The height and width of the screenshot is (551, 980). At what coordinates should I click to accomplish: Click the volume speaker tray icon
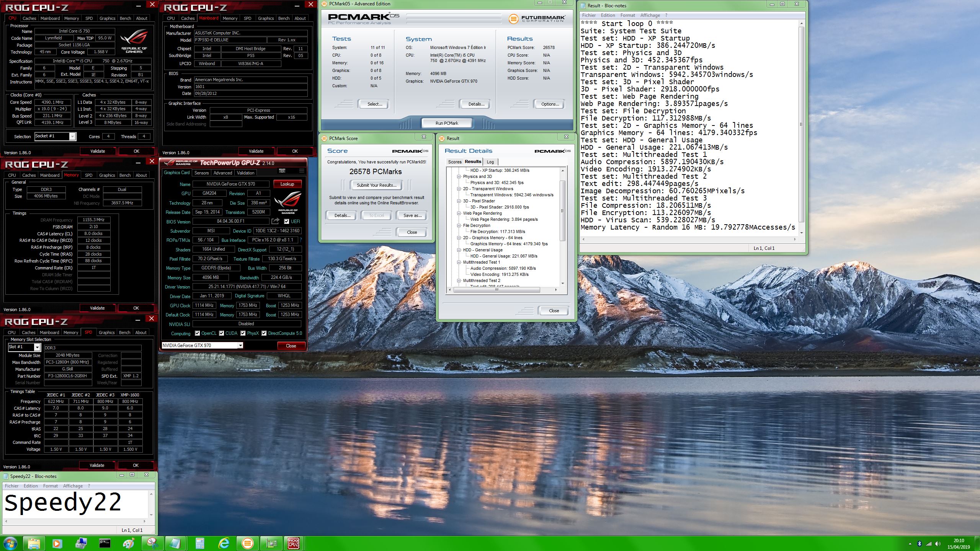938,544
